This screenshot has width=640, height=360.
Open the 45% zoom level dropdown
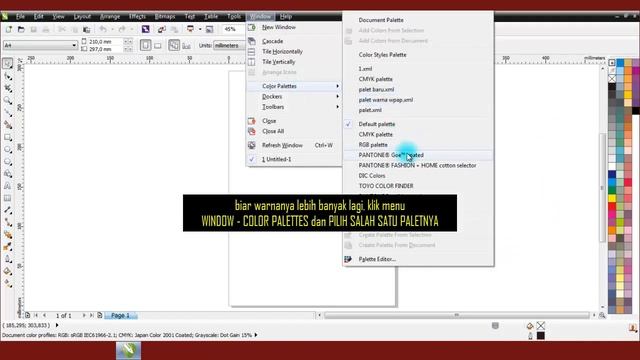pyautogui.click(x=233, y=29)
